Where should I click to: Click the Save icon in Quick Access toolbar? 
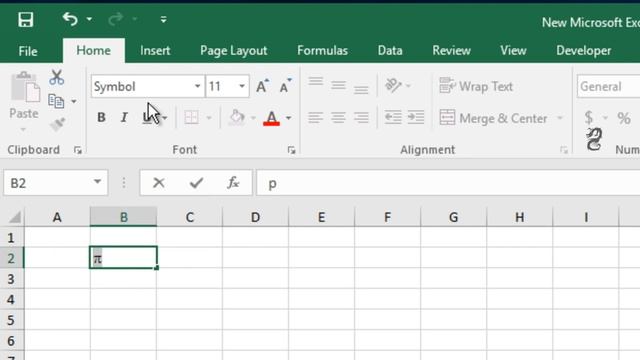click(x=25, y=20)
